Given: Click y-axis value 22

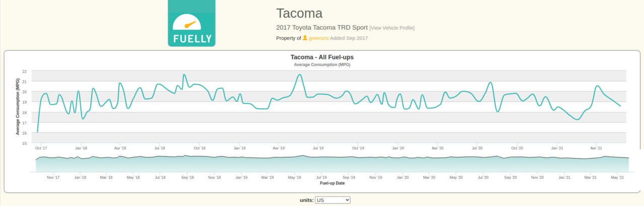Looking at the screenshot, I should pos(25,71).
